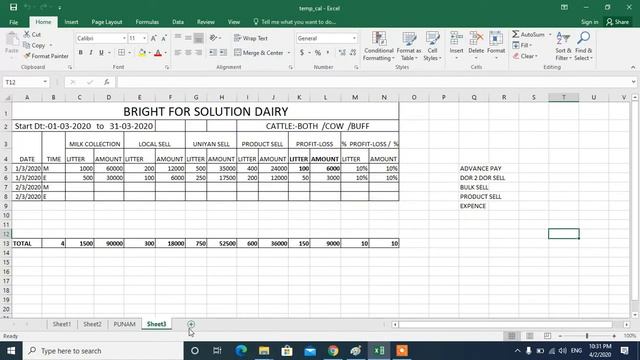Image resolution: width=640 pixels, height=360 pixels.
Task: Select the Format Painter tool
Action: point(46,56)
